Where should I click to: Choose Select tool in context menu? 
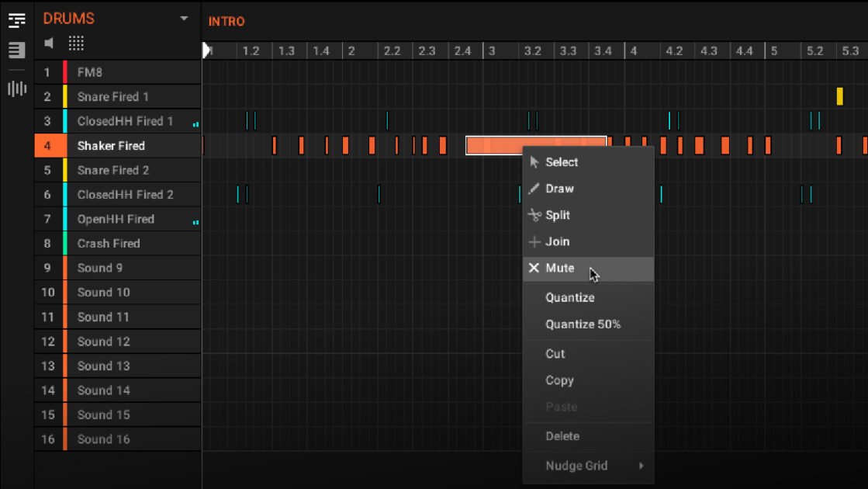(x=589, y=162)
